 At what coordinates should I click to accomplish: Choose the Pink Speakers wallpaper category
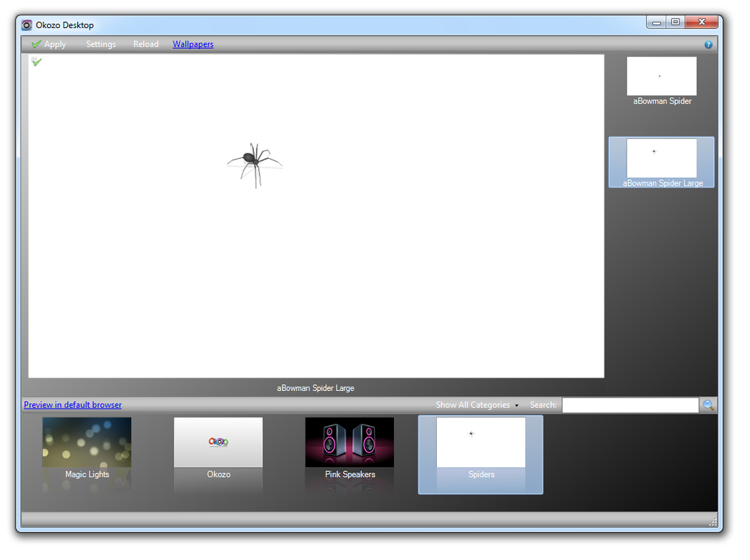[350, 450]
